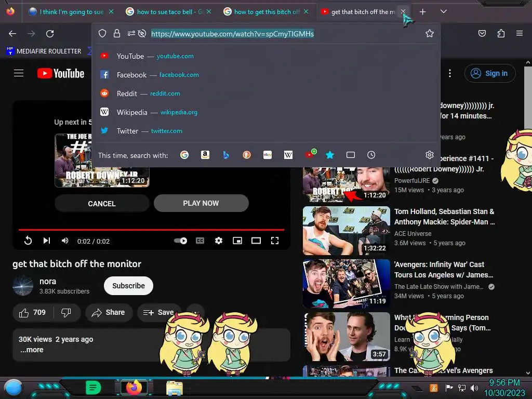
Task: Select Twitter suggestion twitter.com
Action: (x=266, y=130)
